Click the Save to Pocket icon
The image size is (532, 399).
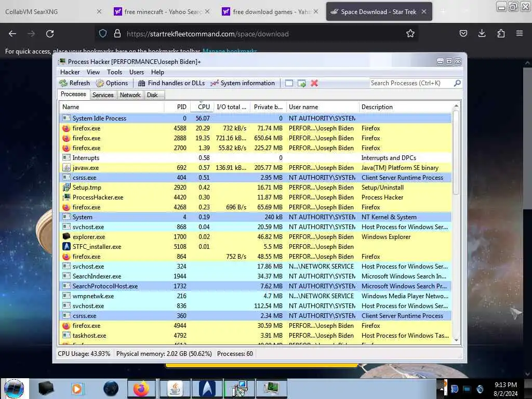coord(463,33)
